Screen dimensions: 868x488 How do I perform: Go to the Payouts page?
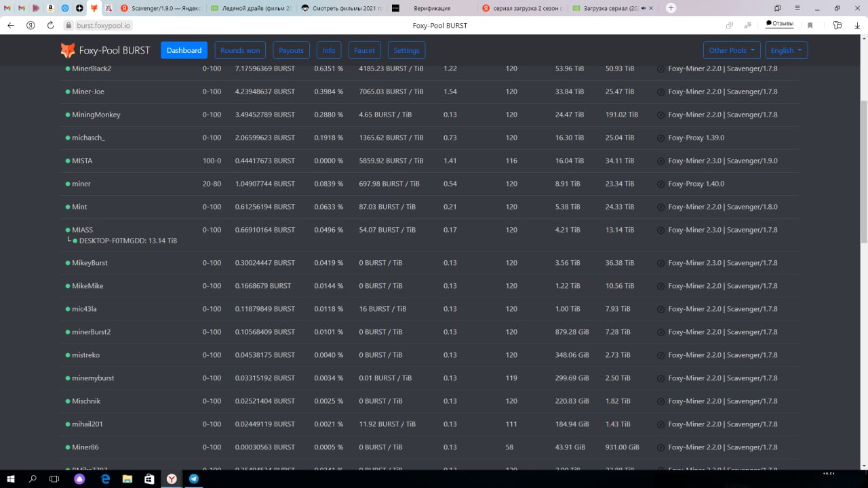(292, 50)
